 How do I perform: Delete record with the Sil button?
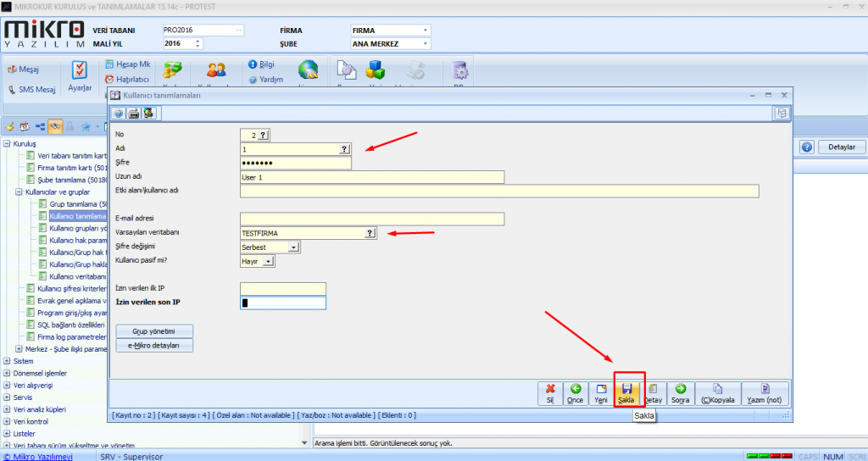551,393
